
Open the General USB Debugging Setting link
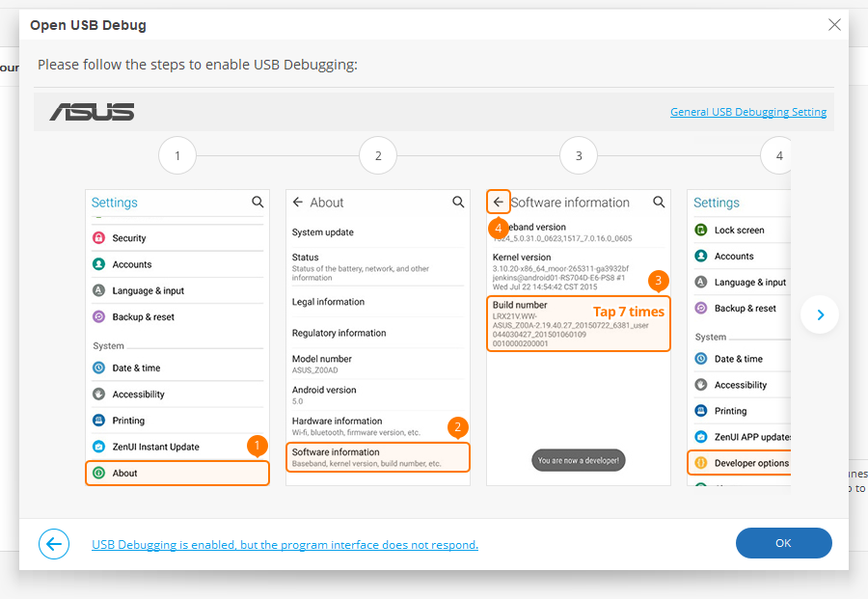point(747,112)
